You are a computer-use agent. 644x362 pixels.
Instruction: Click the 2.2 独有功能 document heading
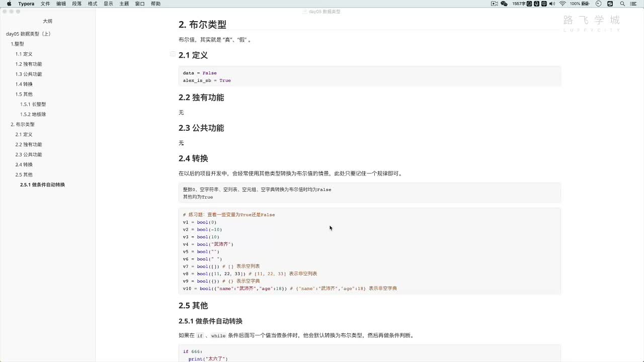201,98
